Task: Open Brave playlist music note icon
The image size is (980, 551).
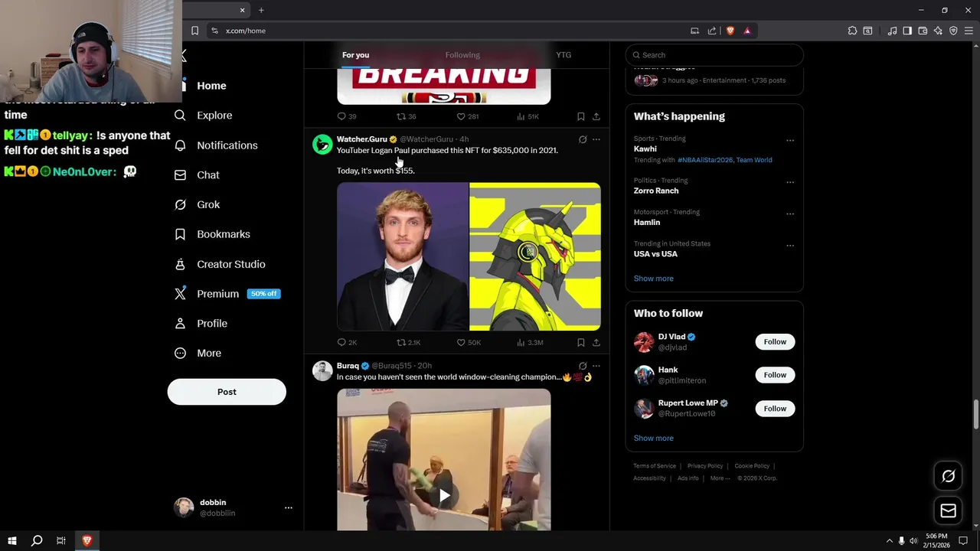Action: click(892, 31)
